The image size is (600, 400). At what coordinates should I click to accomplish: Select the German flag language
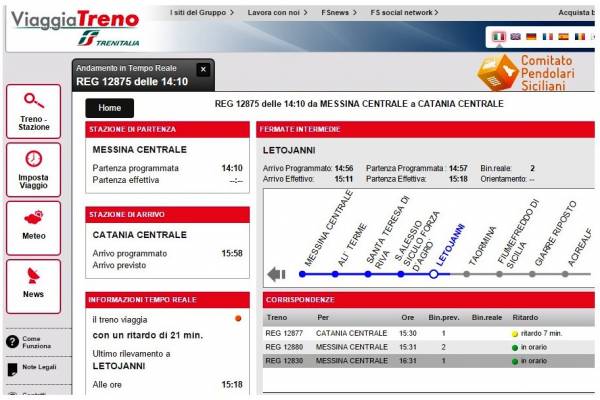pos(531,37)
